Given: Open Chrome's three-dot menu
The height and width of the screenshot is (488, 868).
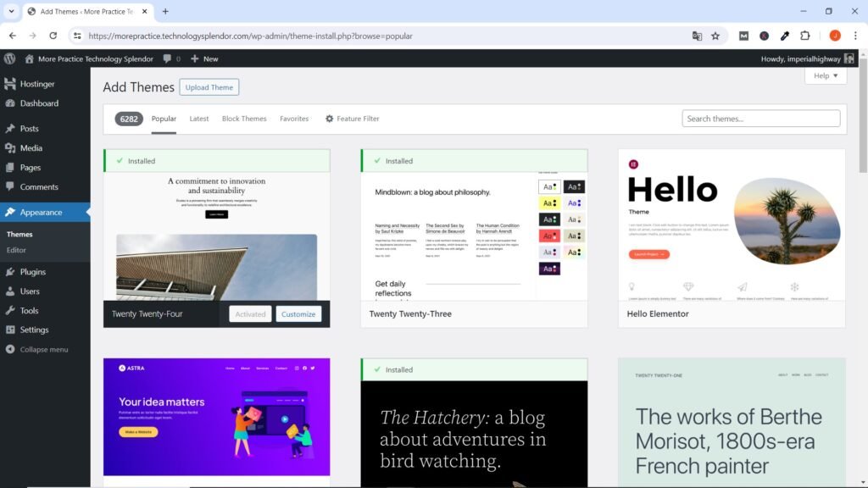Looking at the screenshot, I should click(x=854, y=36).
